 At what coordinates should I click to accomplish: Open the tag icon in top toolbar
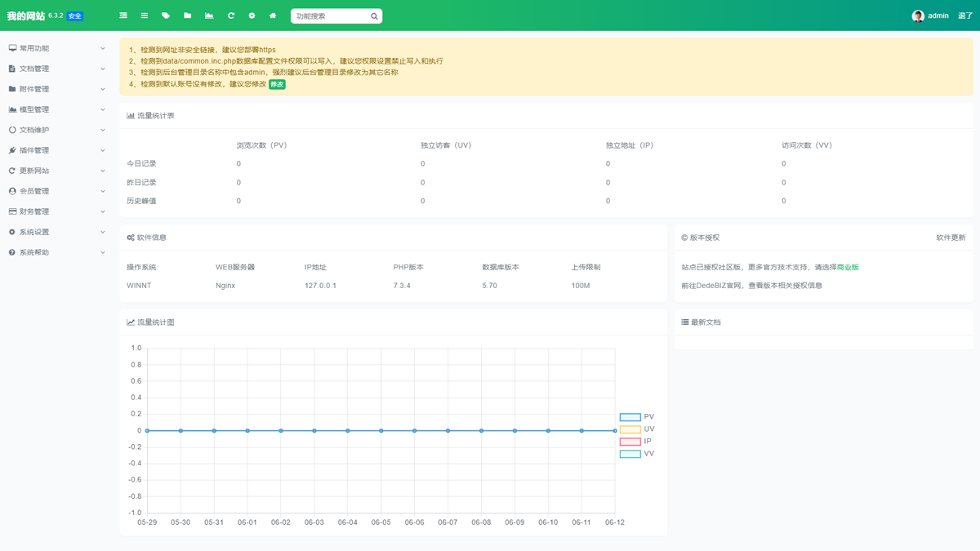166,16
